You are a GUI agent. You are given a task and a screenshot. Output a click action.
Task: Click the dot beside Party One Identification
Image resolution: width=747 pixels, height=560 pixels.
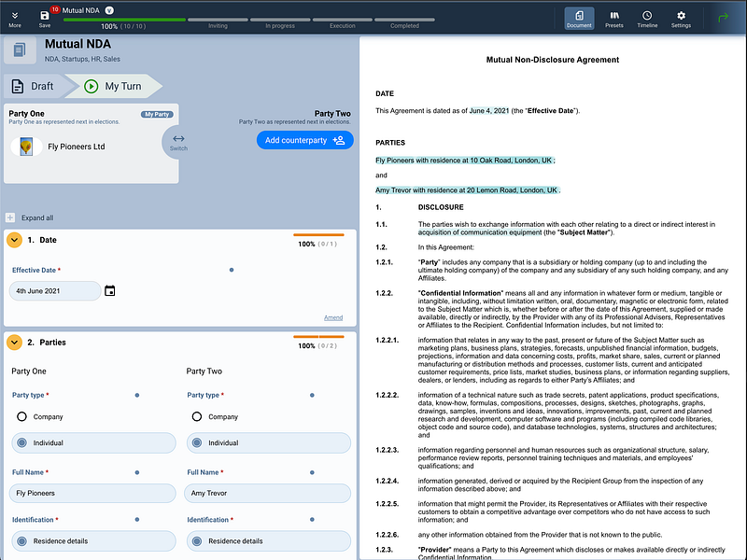pos(137,520)
